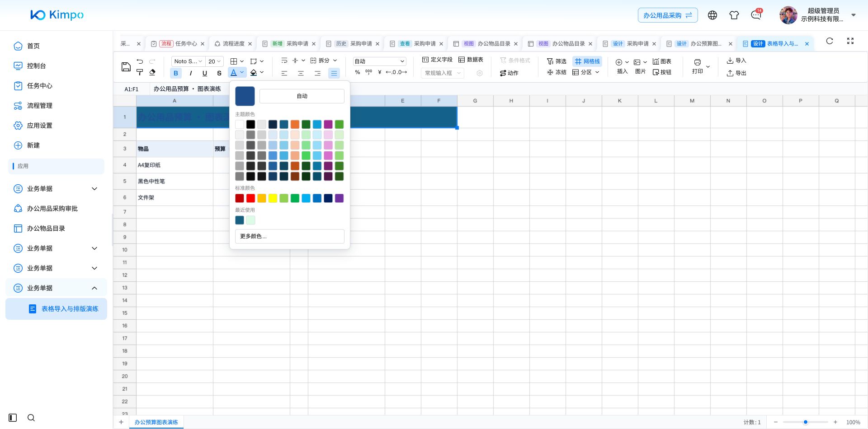Click the 自动 automatic color button
868x429 pixels.
click(x=302, y=96)
